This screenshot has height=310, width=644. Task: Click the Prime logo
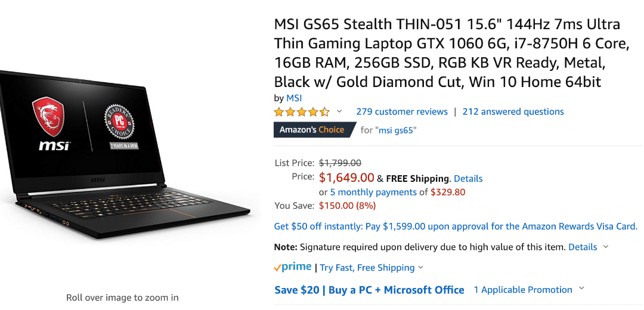[x=293, y=267]
